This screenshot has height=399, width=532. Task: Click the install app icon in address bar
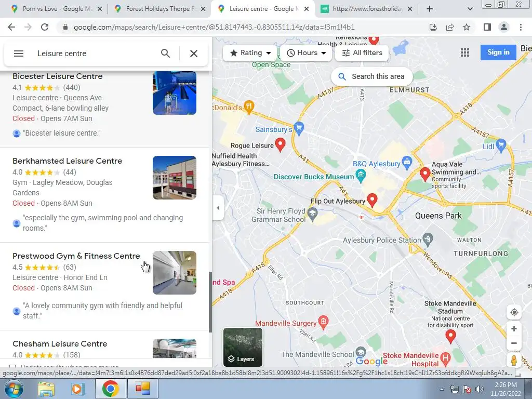click(x=433, y=27)
